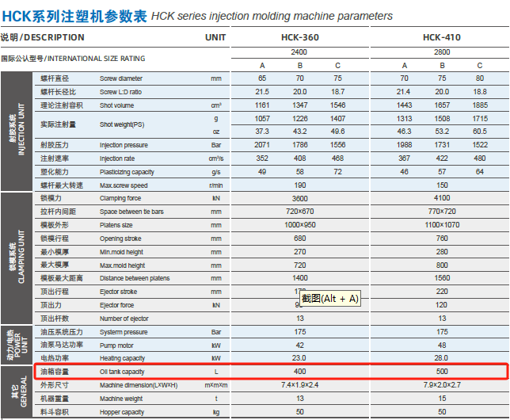
Task: Click the Screw diameter row label
Action: (121, 78)
